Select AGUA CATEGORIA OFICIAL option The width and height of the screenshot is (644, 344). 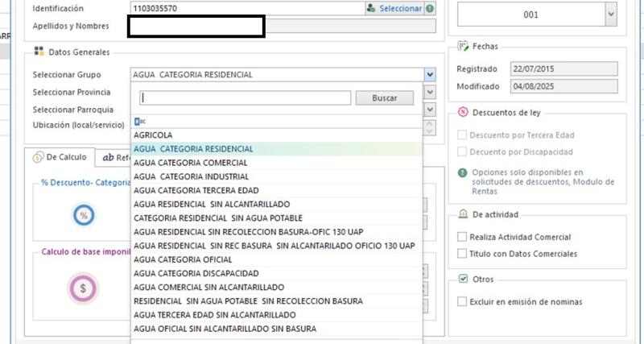276,259
